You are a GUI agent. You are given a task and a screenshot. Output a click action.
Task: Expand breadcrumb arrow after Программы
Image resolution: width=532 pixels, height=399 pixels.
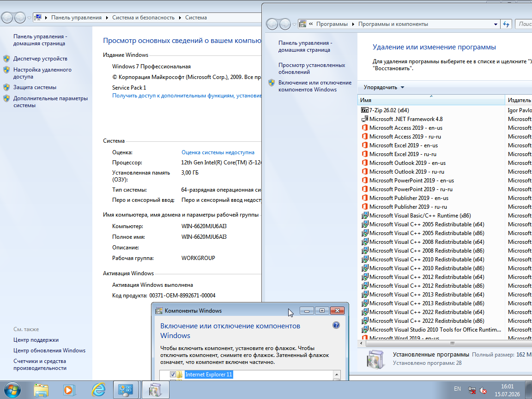pos(353,24)
